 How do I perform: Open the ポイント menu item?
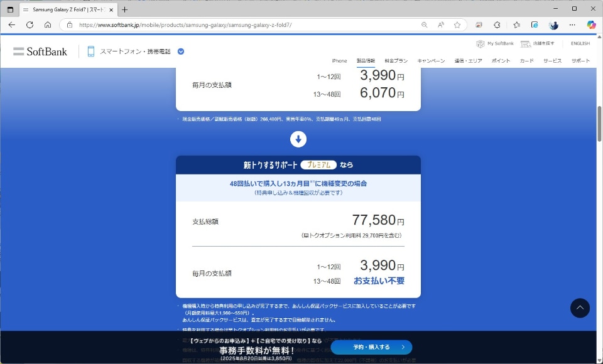(x=501, y=61)
